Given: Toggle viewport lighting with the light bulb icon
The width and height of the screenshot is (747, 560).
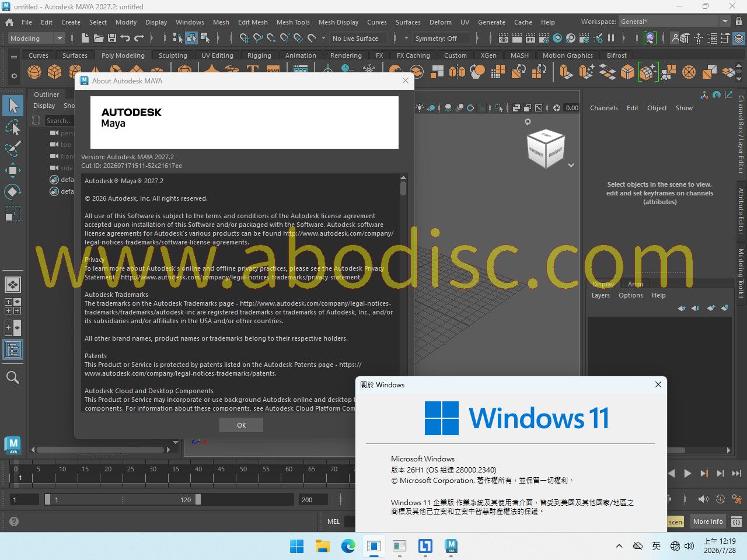Looking at the screenshot, I should [x=420, y=108].
